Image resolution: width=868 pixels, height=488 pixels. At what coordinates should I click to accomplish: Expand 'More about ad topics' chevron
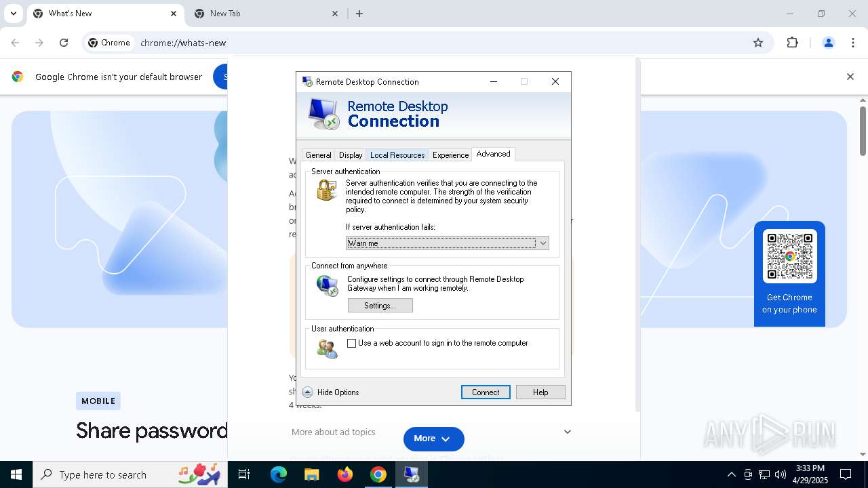coord(568,432)
